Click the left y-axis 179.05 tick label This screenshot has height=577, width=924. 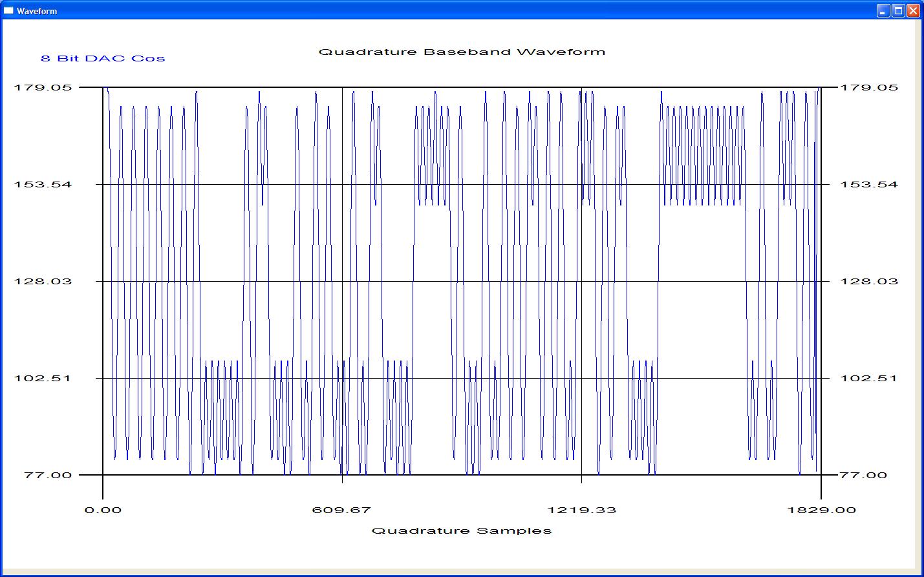(x=43, y=87)
